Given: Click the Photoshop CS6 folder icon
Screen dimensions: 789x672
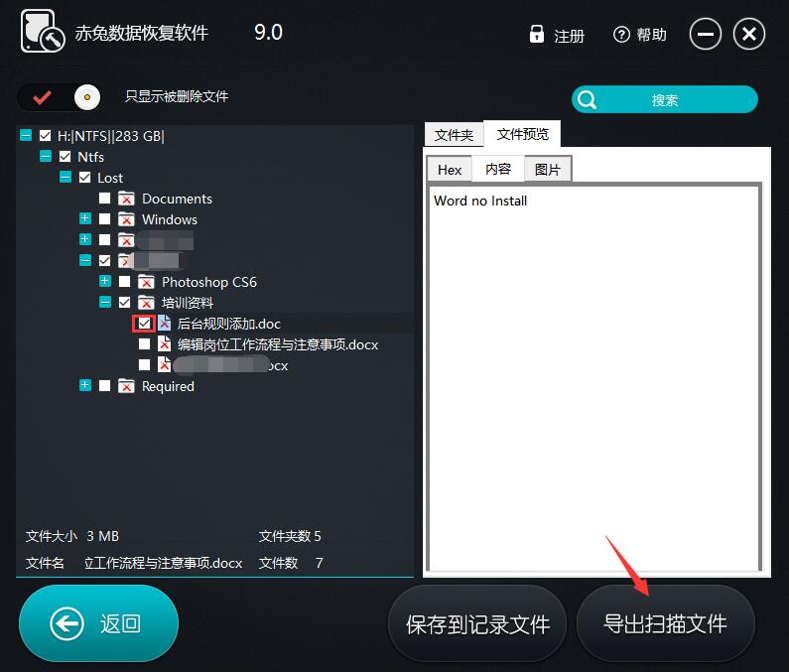Looking at the screenshot, I should tap(146, 282).
